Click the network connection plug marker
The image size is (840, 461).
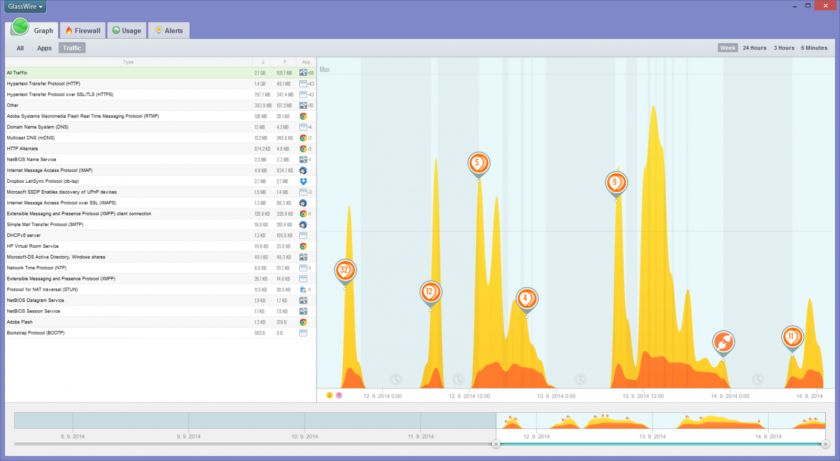pos(723,344)
